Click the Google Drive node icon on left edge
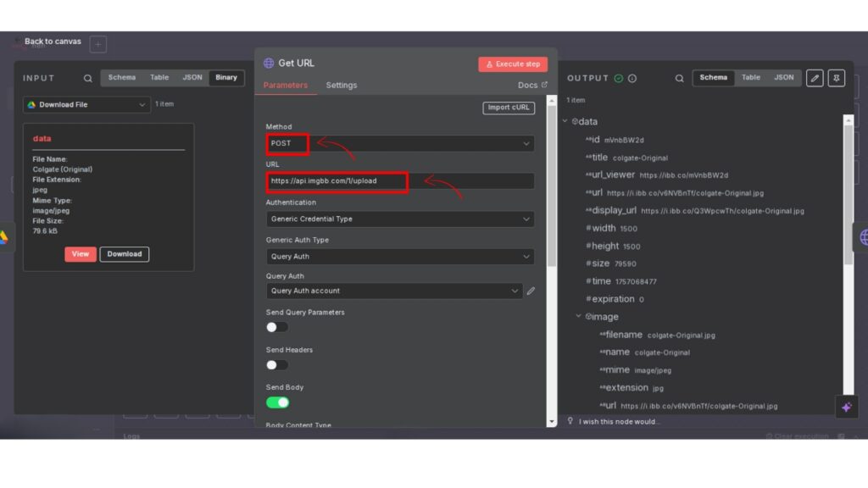Viewport: 868px width, 488px height. (x=3, y=237)
